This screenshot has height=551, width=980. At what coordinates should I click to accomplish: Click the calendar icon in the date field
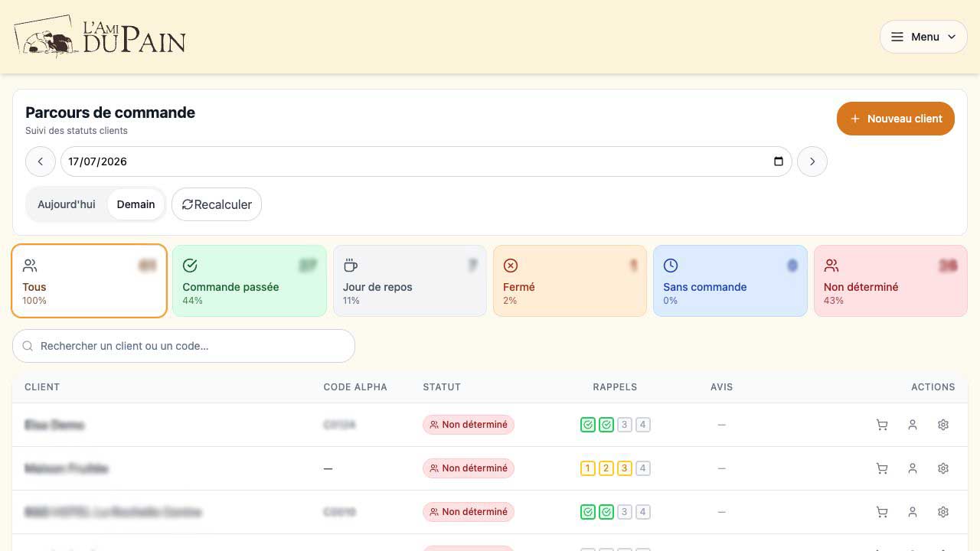click(x=779, y=161)
